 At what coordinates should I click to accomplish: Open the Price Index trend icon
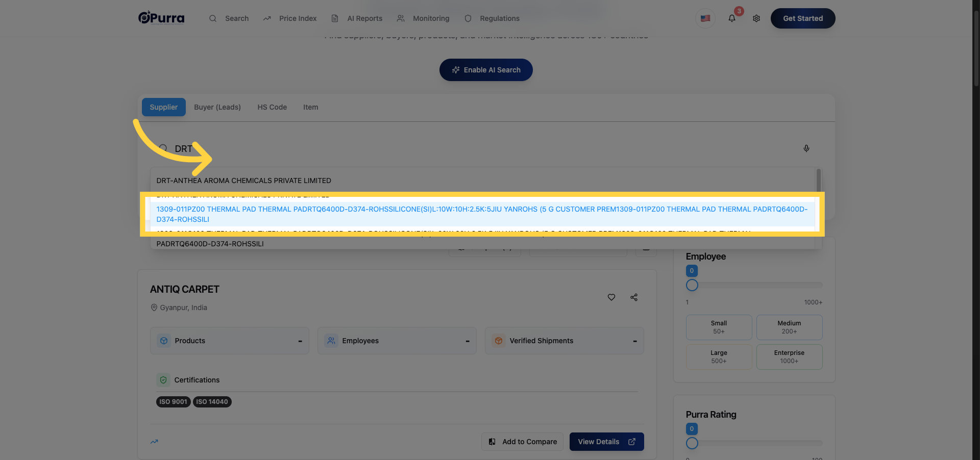click(x=267, y=18)
